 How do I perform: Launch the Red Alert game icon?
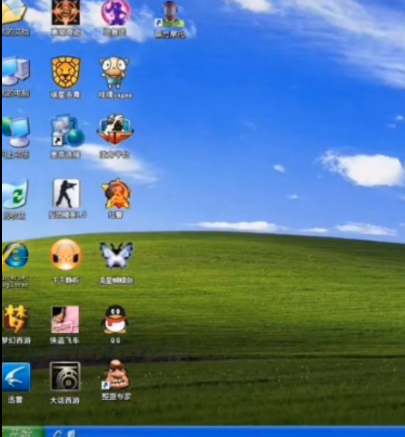pos(116,194)
